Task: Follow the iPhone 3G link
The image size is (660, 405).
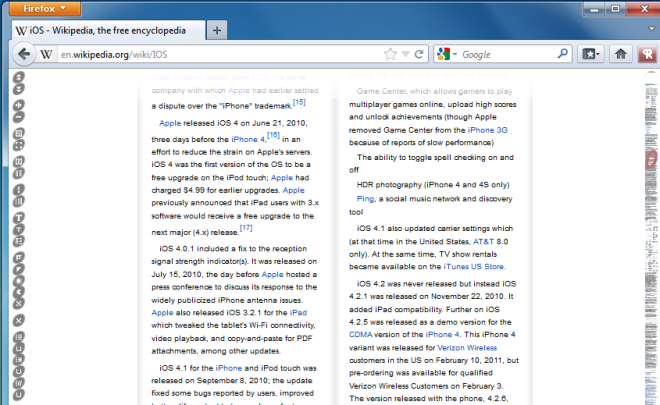Action: click(x=487, y=130)
